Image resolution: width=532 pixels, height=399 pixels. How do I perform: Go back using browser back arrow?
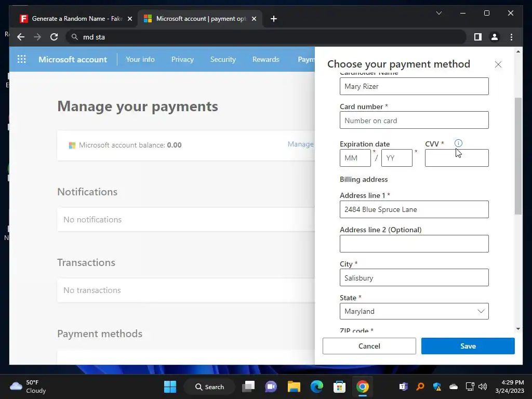21,37
